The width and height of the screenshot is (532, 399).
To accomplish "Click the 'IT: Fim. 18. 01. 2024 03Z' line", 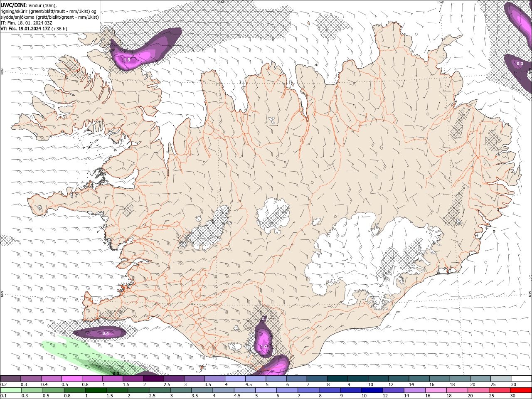I will pos(26,23).
